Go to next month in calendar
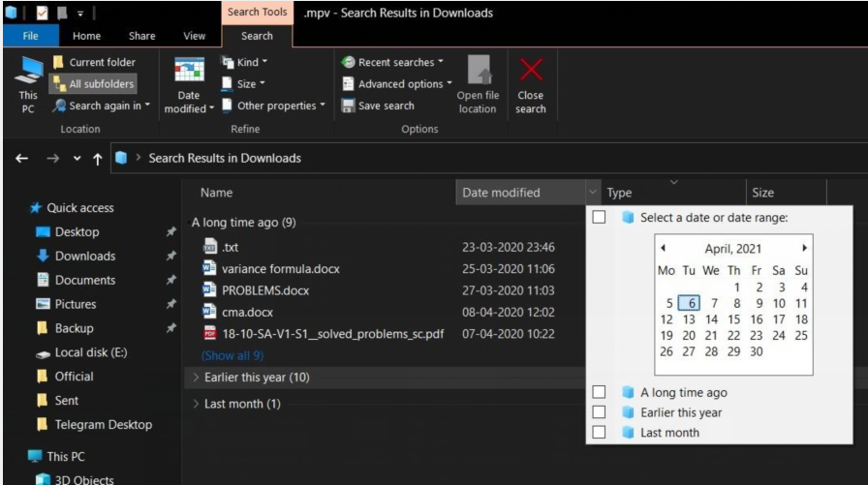The width and height of the screenshot is (868, 485). click(804, 248)
